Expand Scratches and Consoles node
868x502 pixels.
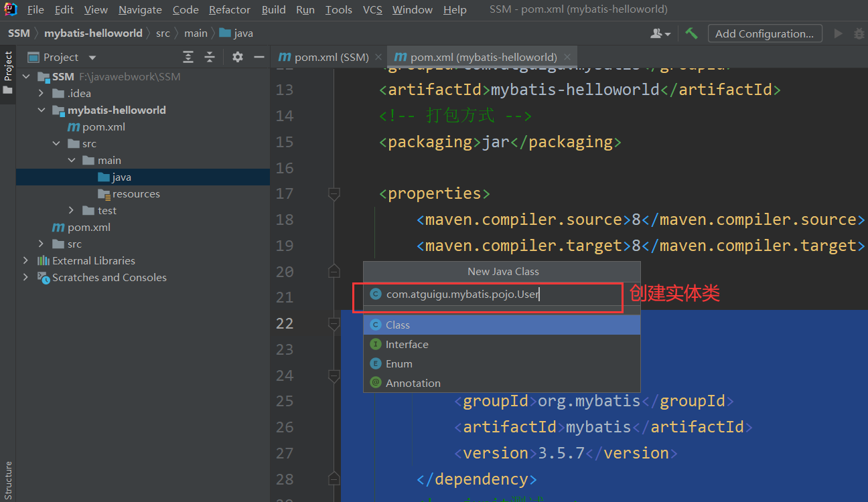[26, 277]
